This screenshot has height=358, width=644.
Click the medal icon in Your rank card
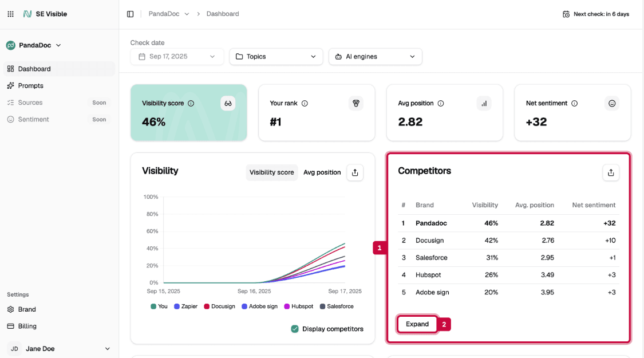click(x=356, y=103)
